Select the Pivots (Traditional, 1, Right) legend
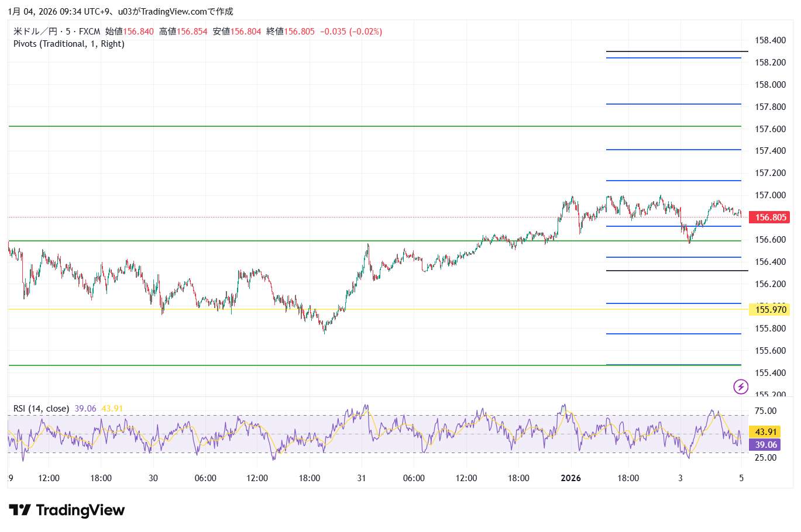Image resolution: width=801 pixels, height=532 pixels. (68, 44)
